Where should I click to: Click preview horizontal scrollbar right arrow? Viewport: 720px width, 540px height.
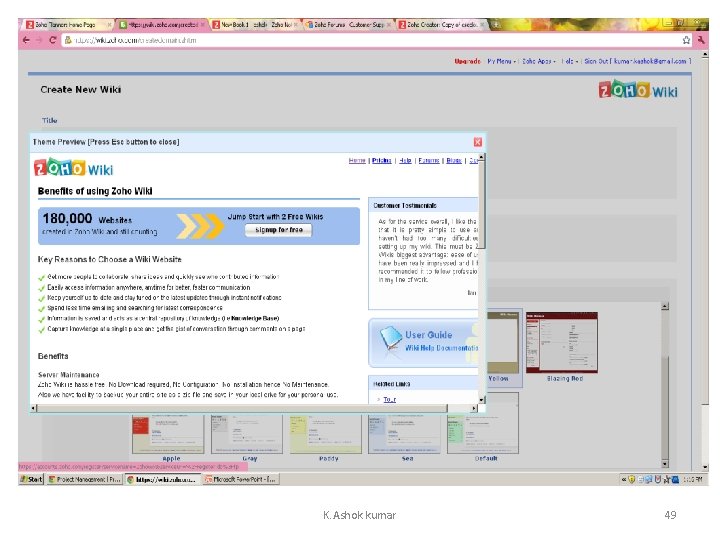click(474, 408)
